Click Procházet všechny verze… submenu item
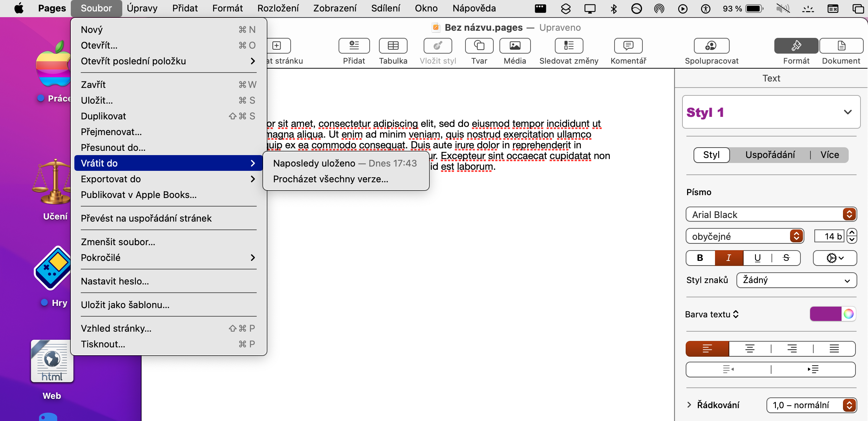 tap(330, 179)
